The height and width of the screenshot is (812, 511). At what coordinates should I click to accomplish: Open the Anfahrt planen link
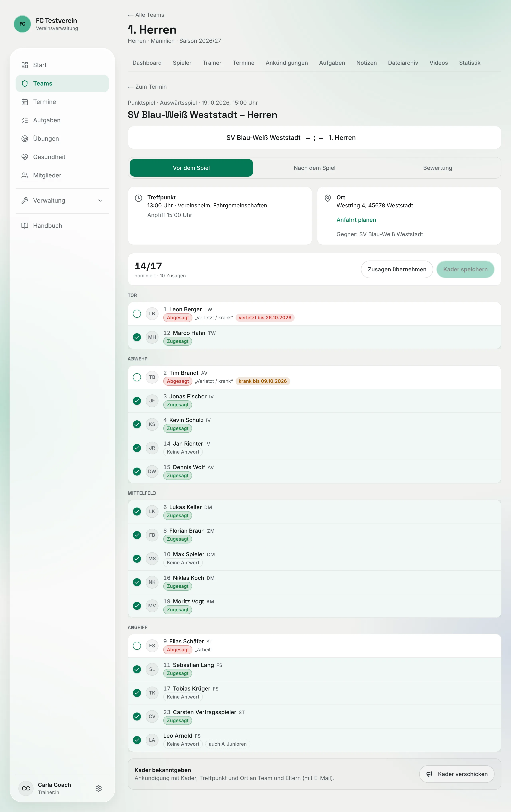pos(356,220)
